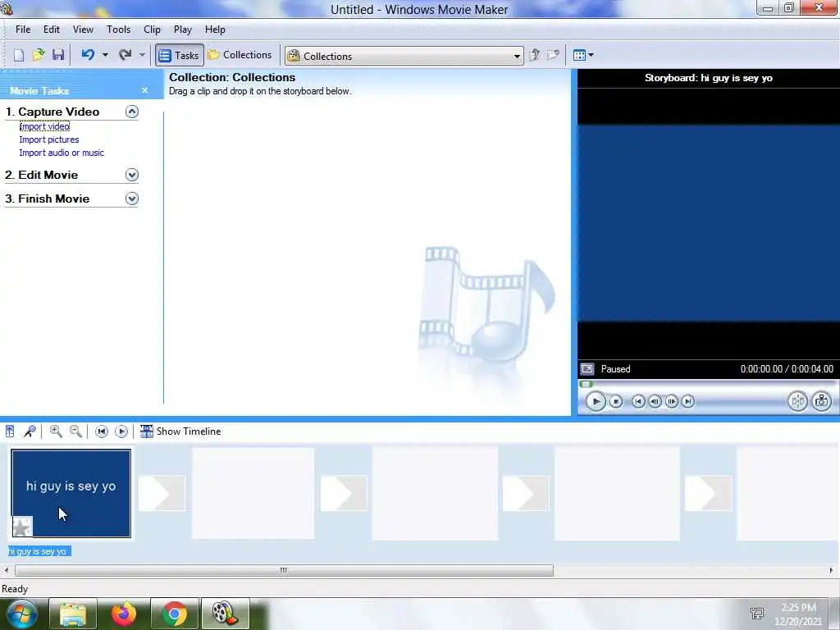Image resolution: width=840 pixels, height=630 pixels.
Task: Click the storyboard scroll left arrow
Action: pos(6,571)
